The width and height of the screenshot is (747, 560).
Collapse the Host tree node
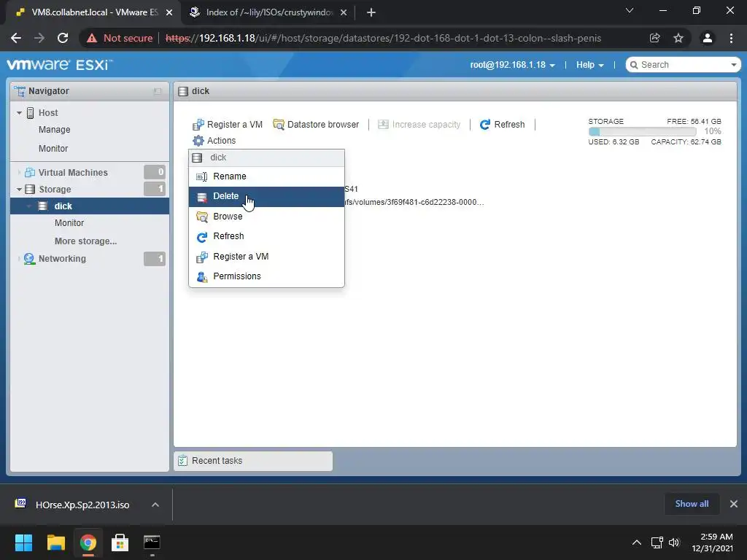coord(19,113)
